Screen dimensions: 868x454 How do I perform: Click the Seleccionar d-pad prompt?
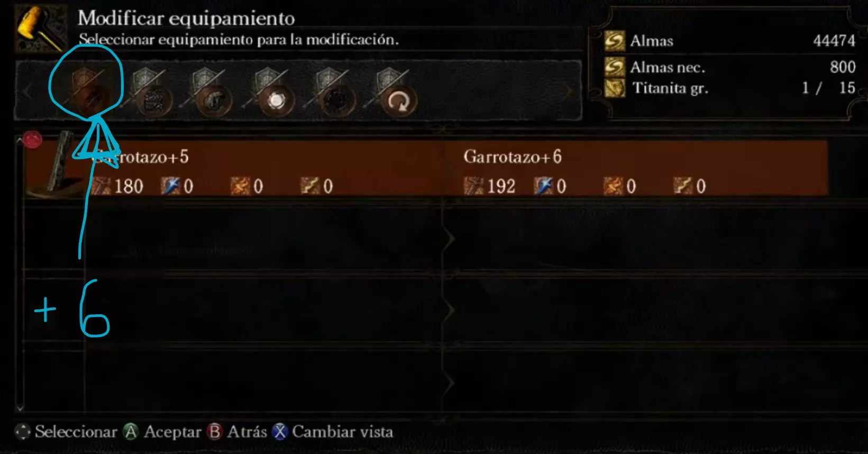pos(66,432)
